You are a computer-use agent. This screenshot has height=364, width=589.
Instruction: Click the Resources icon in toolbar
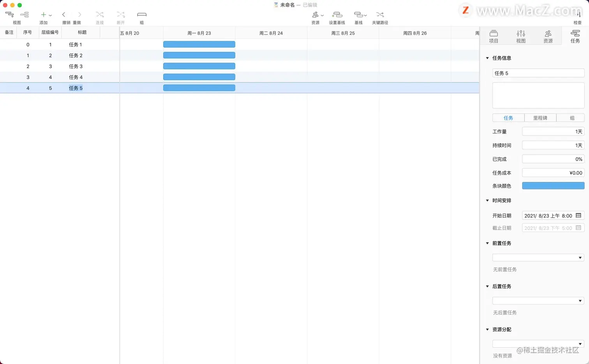[x=315, y=14]
